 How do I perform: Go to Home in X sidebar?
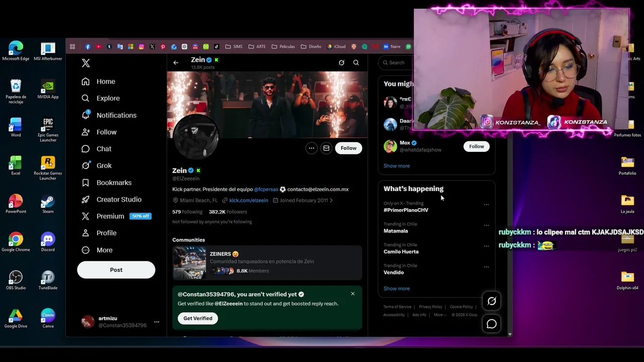point(99,81)
